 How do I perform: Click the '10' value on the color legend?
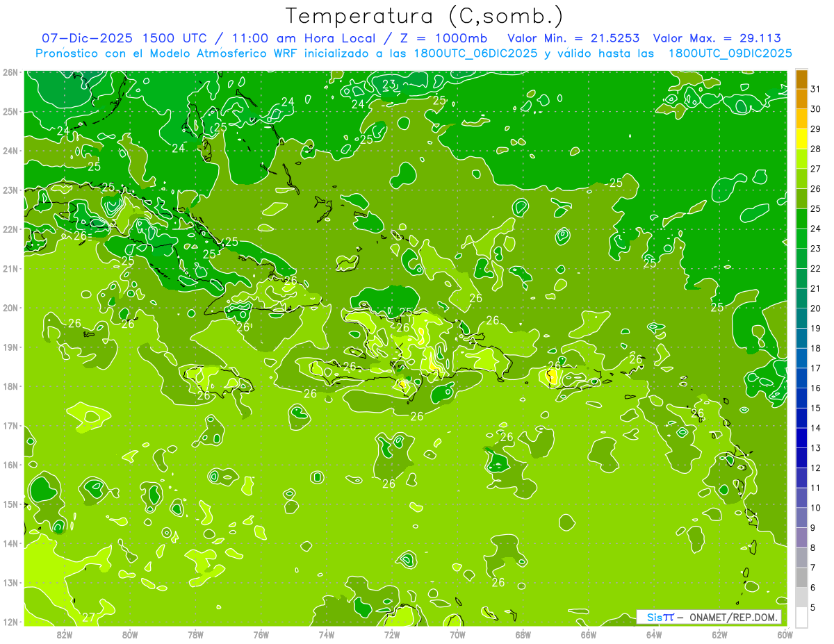coord(815,508)
